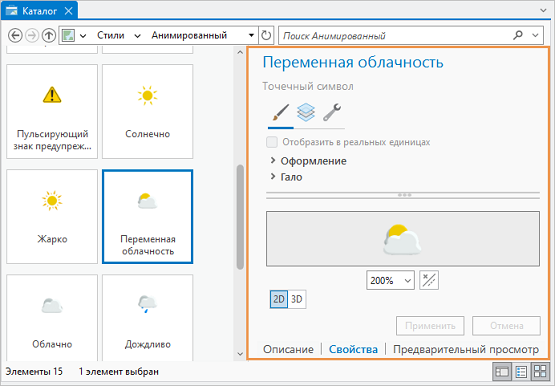
Task: Click the symbol preview cloud image
Action: 402,239
